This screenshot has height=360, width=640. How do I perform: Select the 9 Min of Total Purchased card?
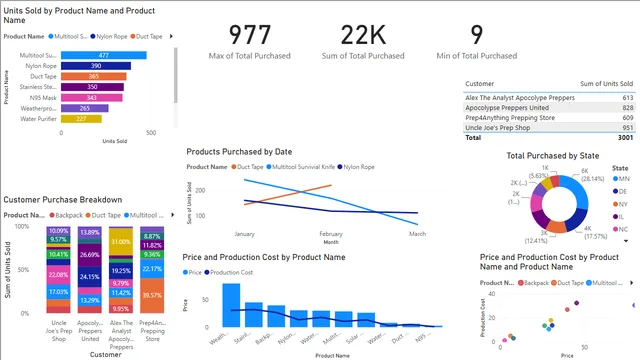[x=476, y=42]
